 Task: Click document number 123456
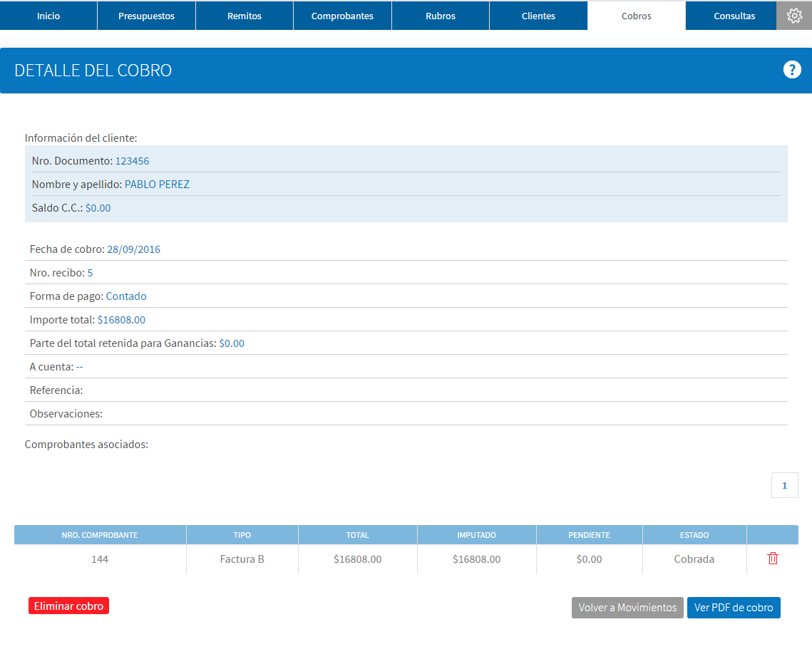tap(132, 161)
